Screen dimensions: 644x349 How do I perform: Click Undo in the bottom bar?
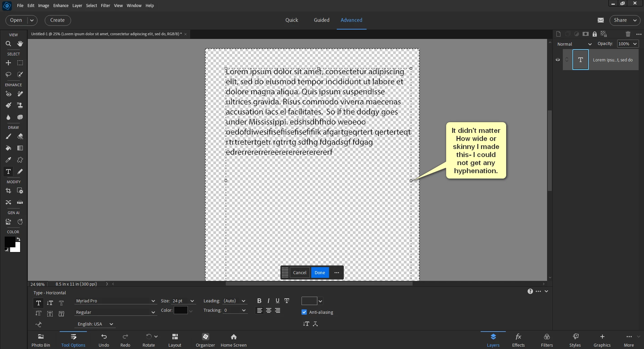tap(104, 340)
